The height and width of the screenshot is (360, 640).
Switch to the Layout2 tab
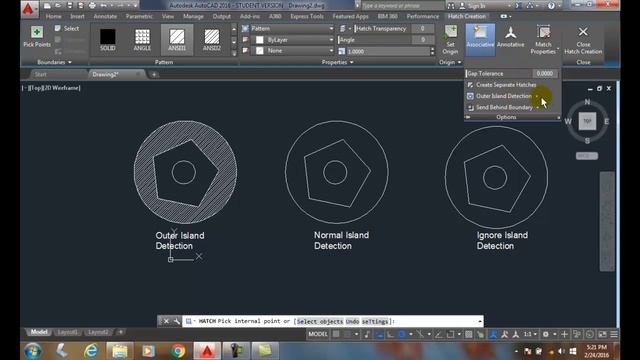[99, 332]
